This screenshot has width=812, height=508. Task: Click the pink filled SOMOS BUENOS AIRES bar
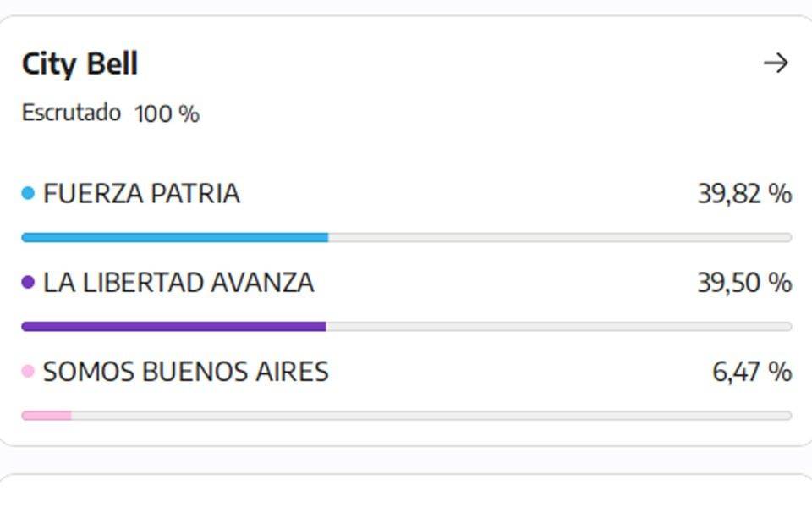(x=47, y=416)
